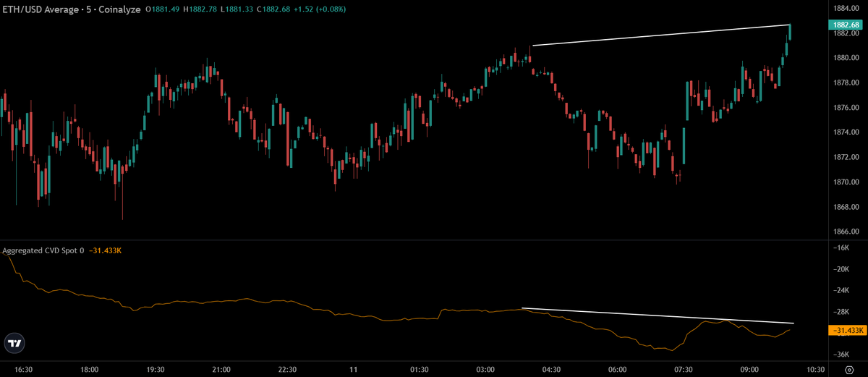This screenshot has width=868, height=377.
Task: Click the -28K CVD axis label
Action: coord(841,312)
